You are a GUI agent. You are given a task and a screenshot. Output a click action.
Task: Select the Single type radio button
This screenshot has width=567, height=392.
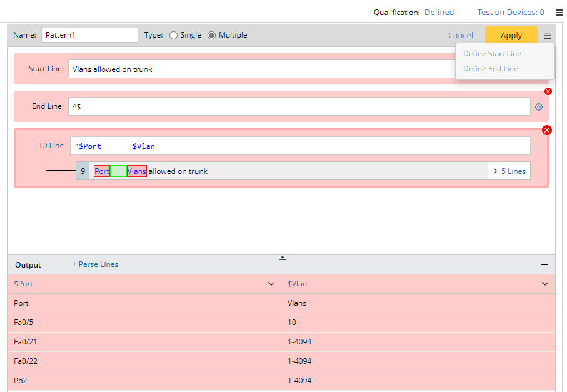pos(174,36)
